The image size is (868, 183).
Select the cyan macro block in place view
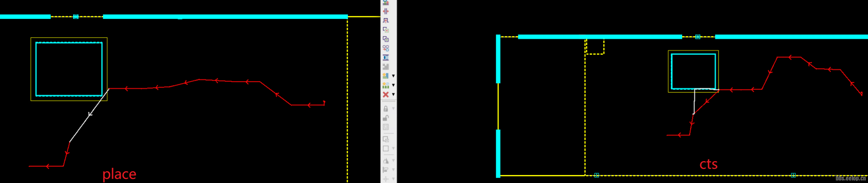(69, 69)
